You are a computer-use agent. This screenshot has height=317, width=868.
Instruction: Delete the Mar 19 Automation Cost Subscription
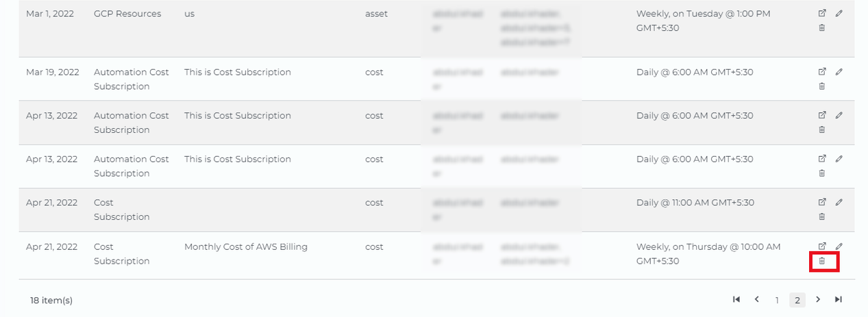(x=822, y=86)
